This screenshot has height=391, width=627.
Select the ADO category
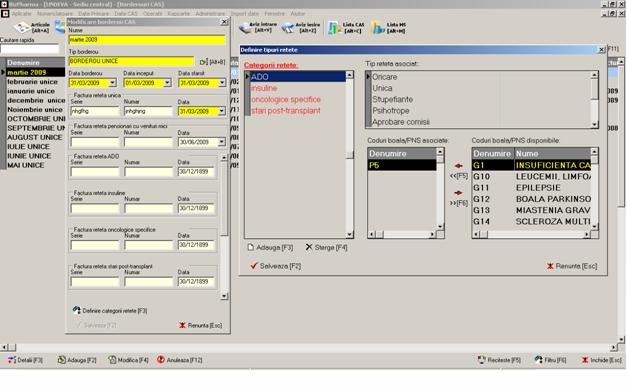tap(298, 76)
